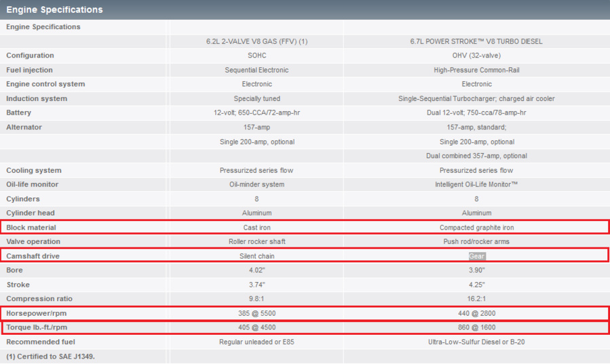
Task: Select the '860 @ 1600' torque value
Action: point(476,327)
